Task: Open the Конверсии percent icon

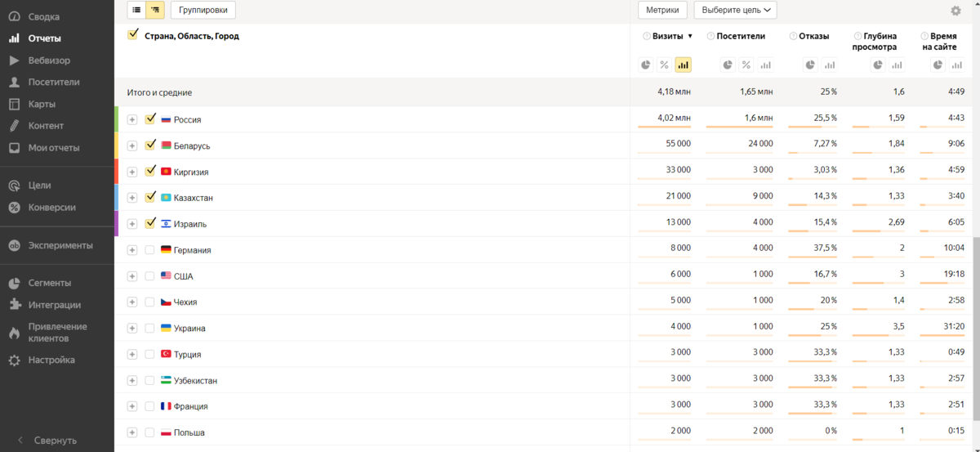Action: click(14, 208)
